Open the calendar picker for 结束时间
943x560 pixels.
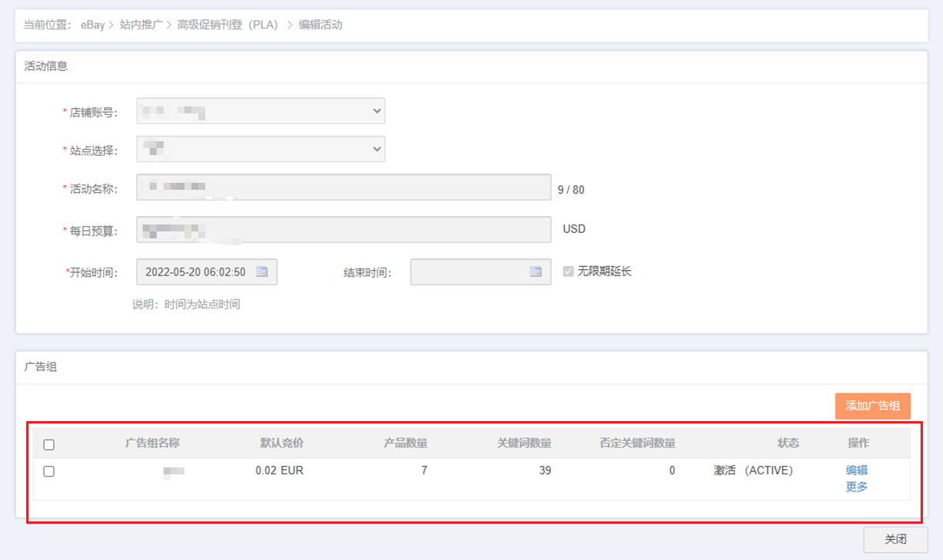pos(536,272)
